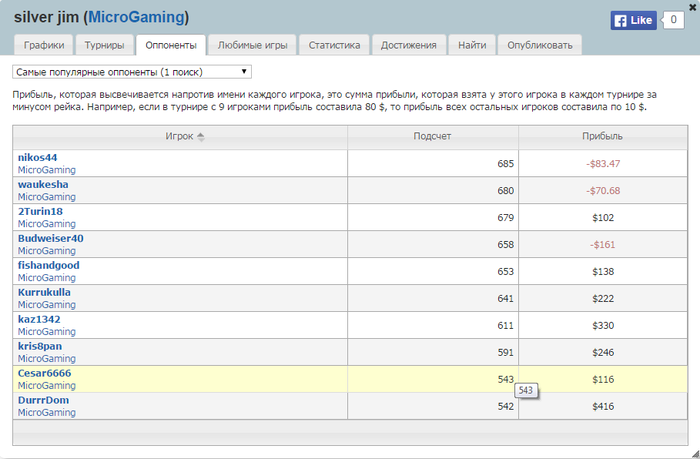Open the Достижения tab
700x459 pixels.
[408, 45]
